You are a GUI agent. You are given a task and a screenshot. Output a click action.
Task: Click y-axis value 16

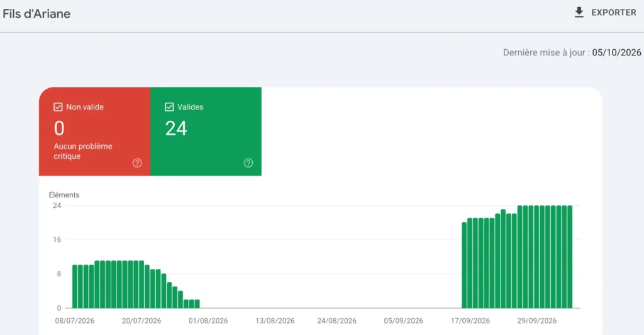click(57, 240)
